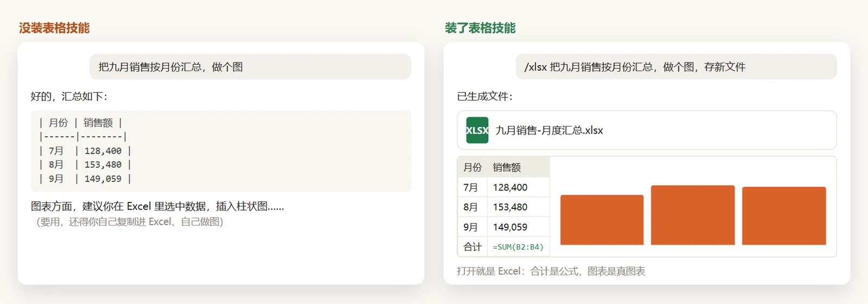The width and height of the screenshot is (868, 304).
Task: Click the reply text 好的，汇总如下：
Action: (69, 97)
